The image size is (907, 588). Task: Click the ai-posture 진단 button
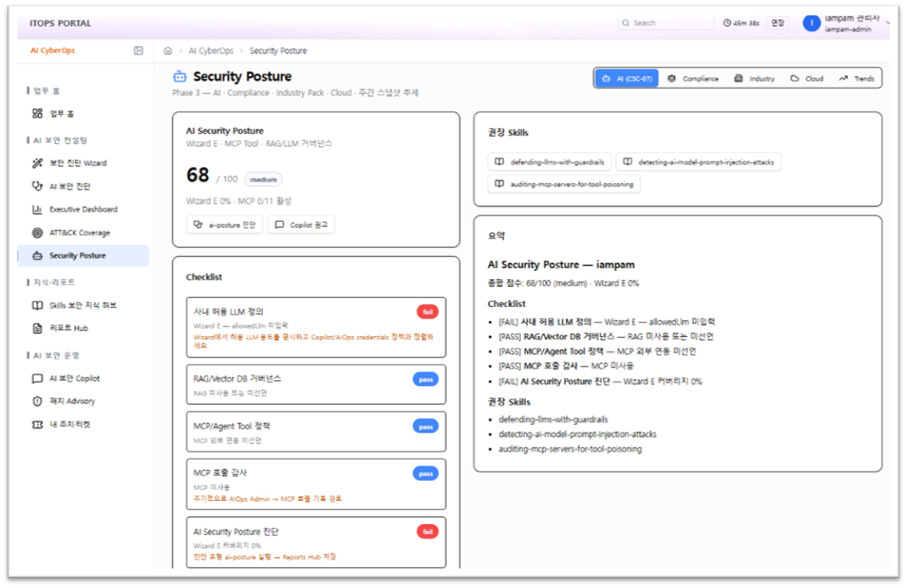[225, 225]
